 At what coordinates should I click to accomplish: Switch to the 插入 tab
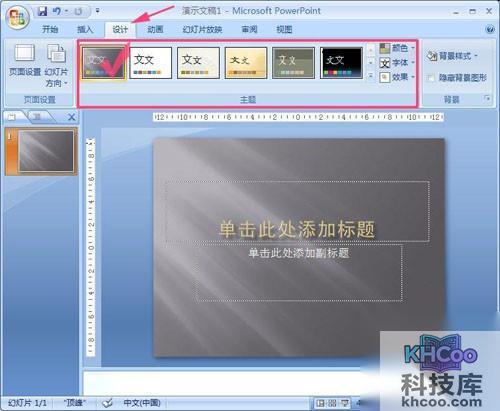[x=85, y=29]
